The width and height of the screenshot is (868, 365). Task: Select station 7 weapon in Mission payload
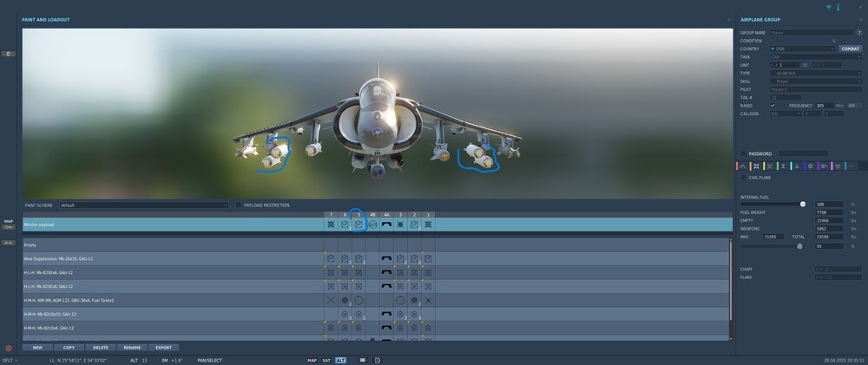pyautogui.click(x=331, y=224)
